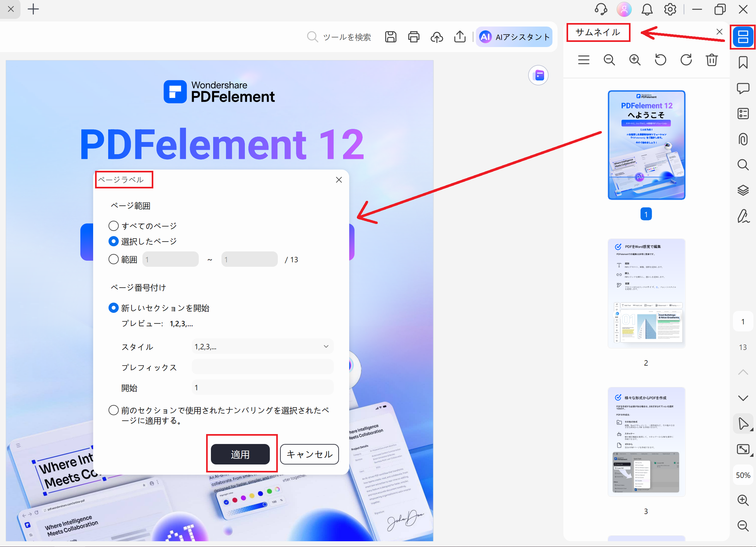
Task: Click the 適用 button
Action: [240, 454]
